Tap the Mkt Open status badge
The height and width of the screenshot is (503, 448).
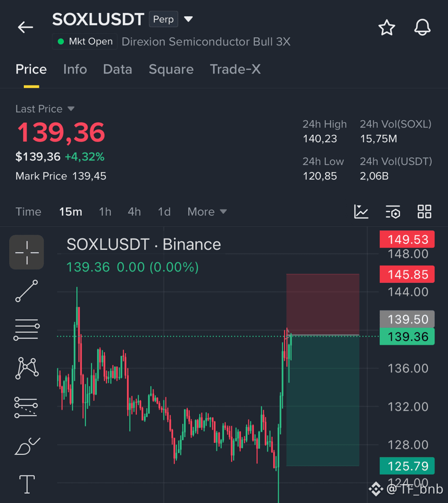(85, 42)
